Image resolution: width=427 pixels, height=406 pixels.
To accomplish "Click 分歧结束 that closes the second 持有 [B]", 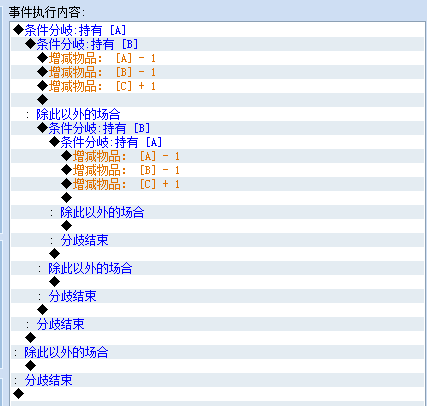I will point(217,296).
